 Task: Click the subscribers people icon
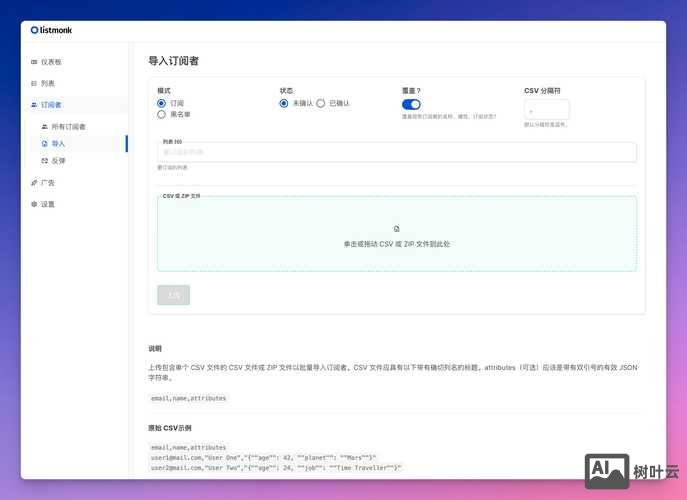click(x=34, y=105)
